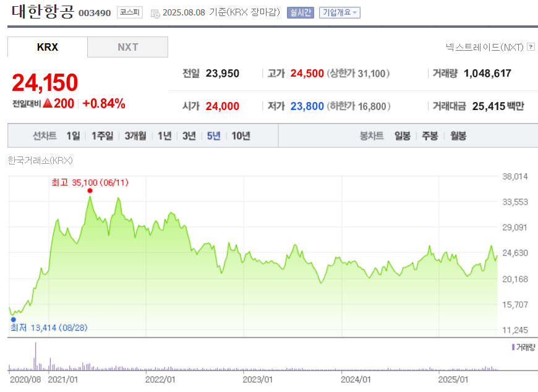Select the 1주일 line chart period
The height and width of the screenshot is (392, 538).
coord(102,136)
